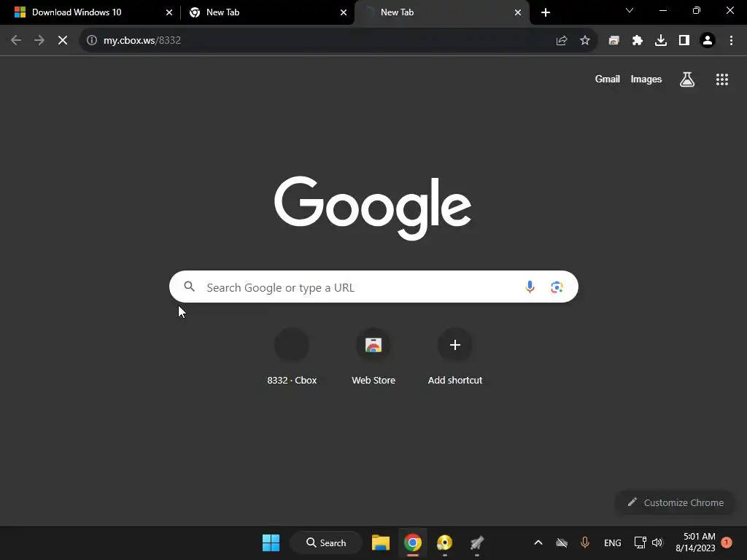Switch to second New Tab

[267, 12]
